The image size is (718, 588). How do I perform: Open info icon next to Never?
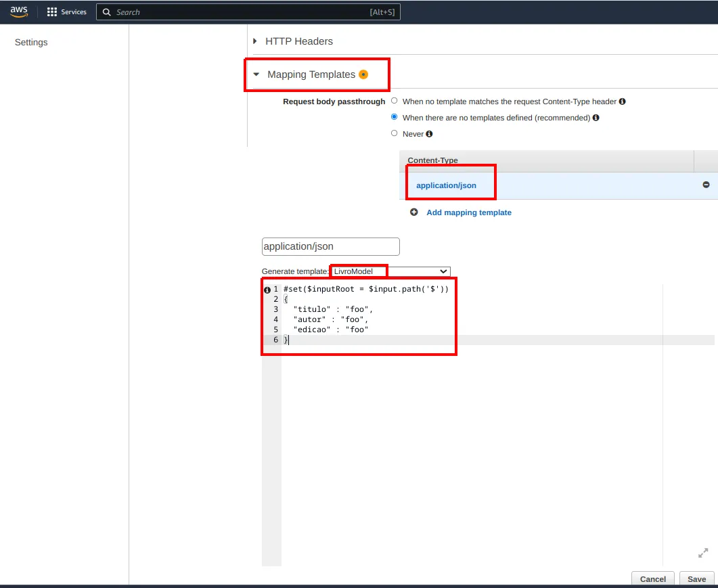[x=429, y=134]
